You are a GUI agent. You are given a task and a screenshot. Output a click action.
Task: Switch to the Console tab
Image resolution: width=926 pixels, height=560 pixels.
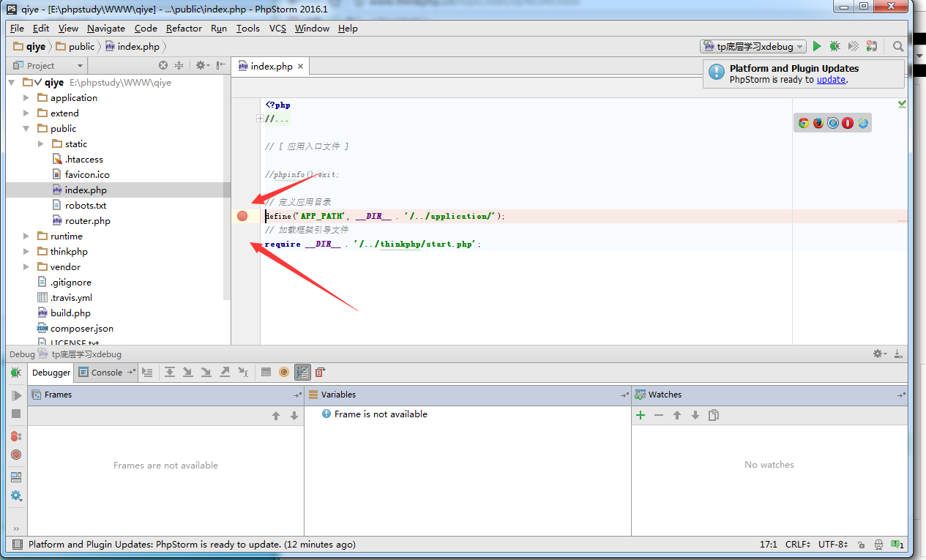coord(106,372)
